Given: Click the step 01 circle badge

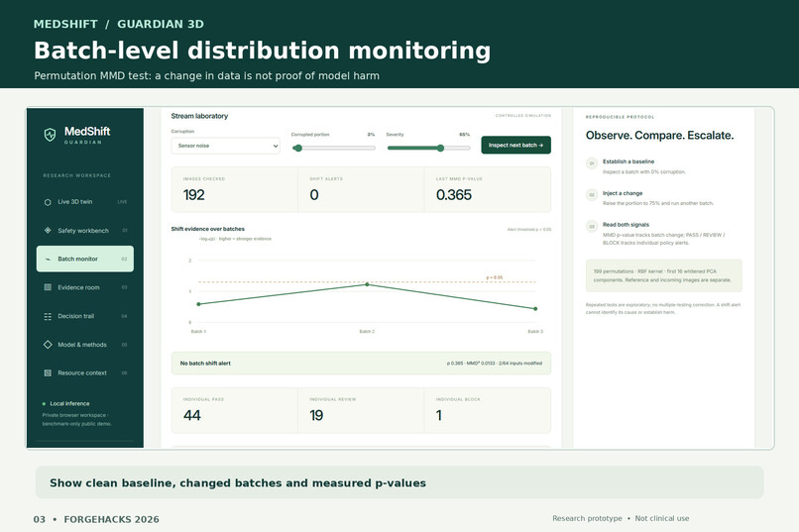Looking at the screenshot, I should click(592, 163).
